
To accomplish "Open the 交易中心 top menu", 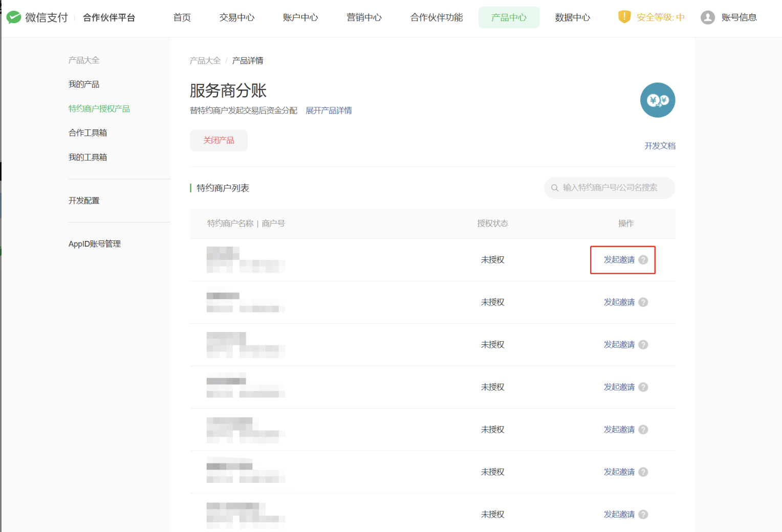I will [237, 17].
